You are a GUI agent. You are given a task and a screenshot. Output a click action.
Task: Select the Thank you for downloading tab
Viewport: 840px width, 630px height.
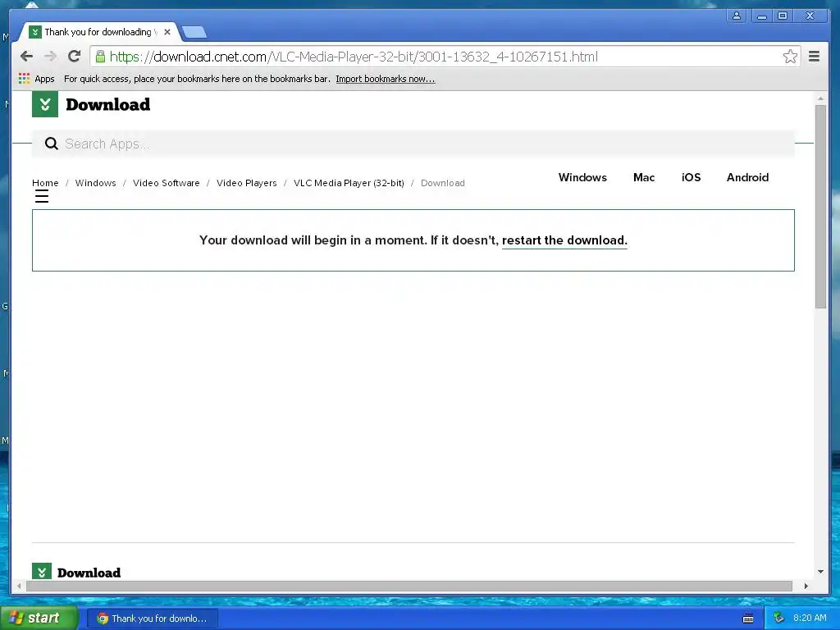[x=98, y=32]
